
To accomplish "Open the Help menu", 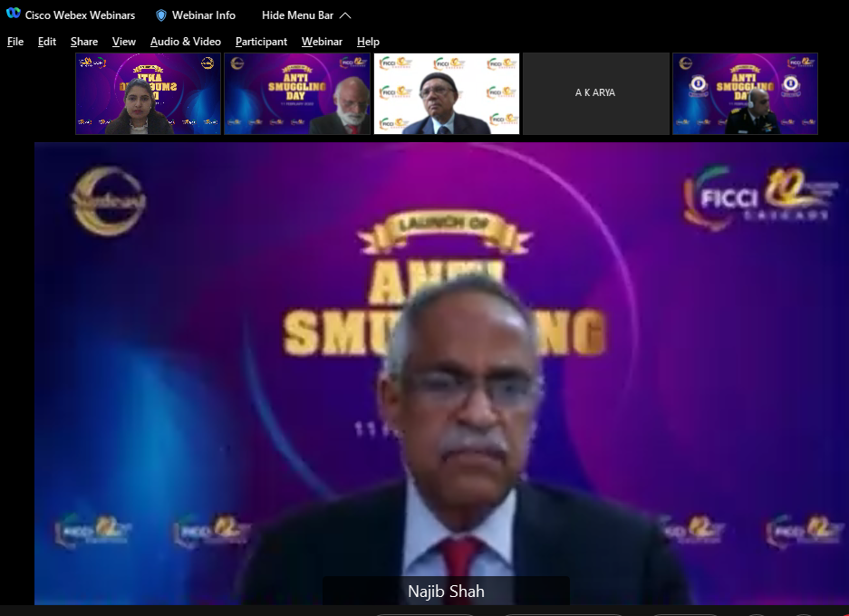I will coord(368,42).
